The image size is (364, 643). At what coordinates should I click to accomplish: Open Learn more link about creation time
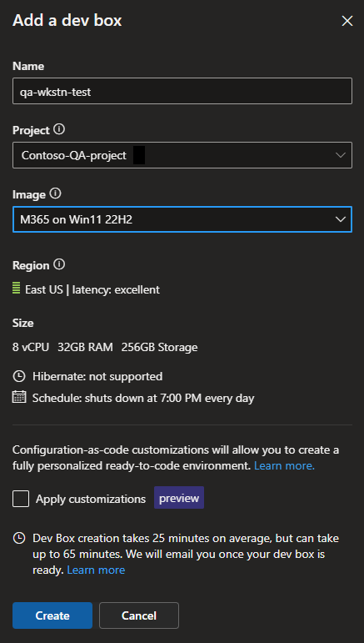96,570
